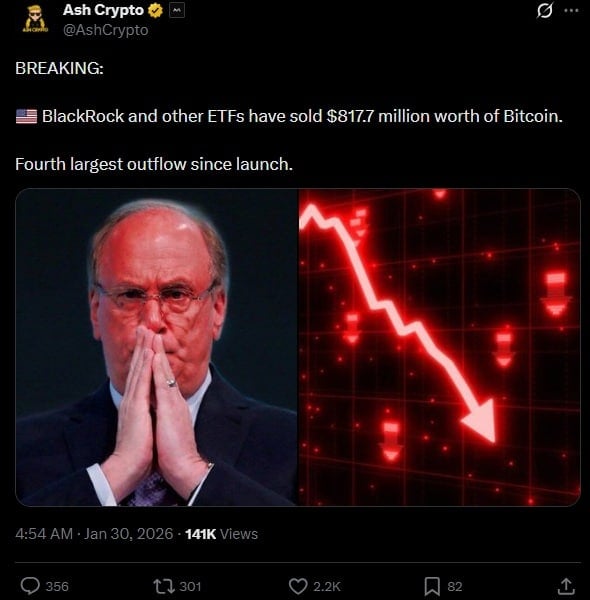Open the Ash Crypto display name

(x=103, y=10)
